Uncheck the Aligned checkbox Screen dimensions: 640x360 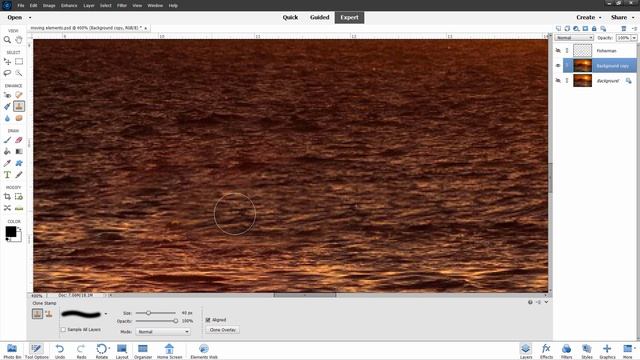[x=208, y=320]
